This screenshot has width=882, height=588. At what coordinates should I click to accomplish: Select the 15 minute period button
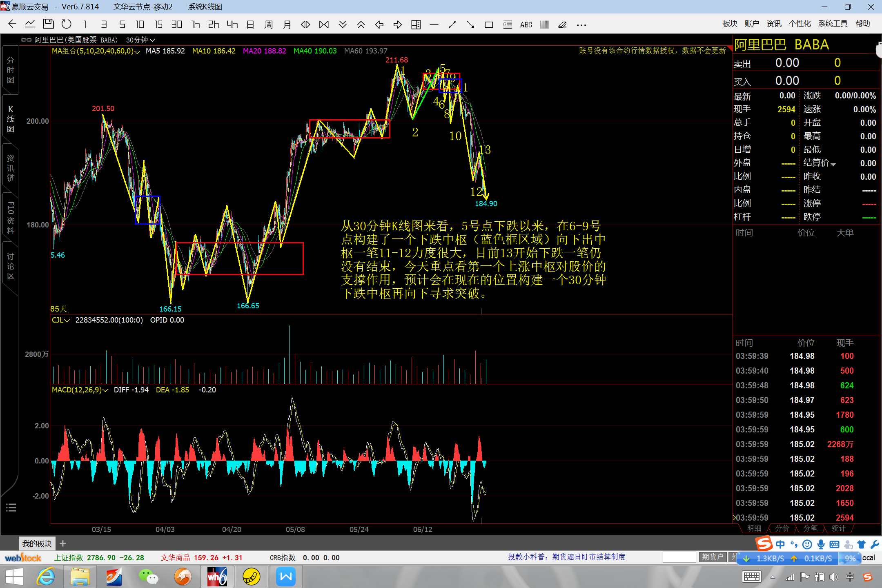coord(158,24)
